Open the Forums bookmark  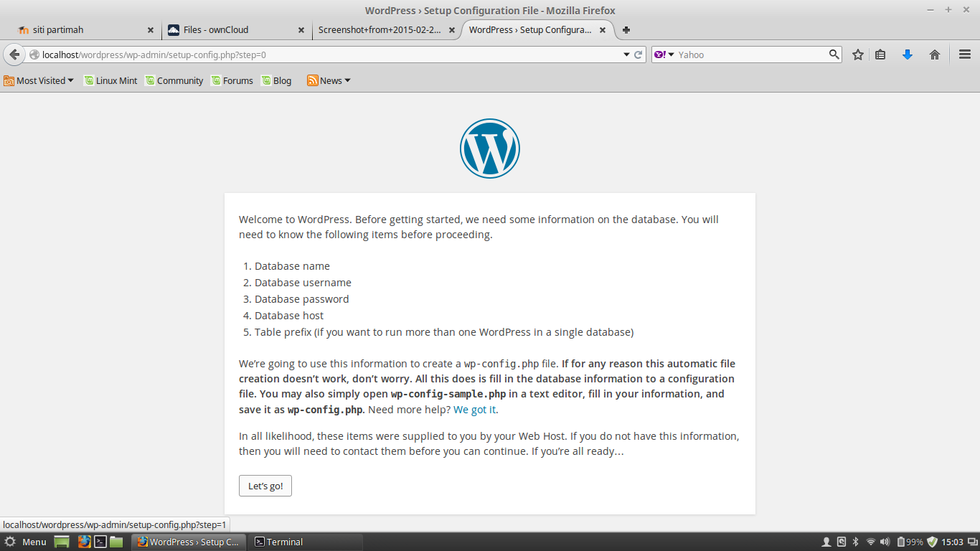232,80
